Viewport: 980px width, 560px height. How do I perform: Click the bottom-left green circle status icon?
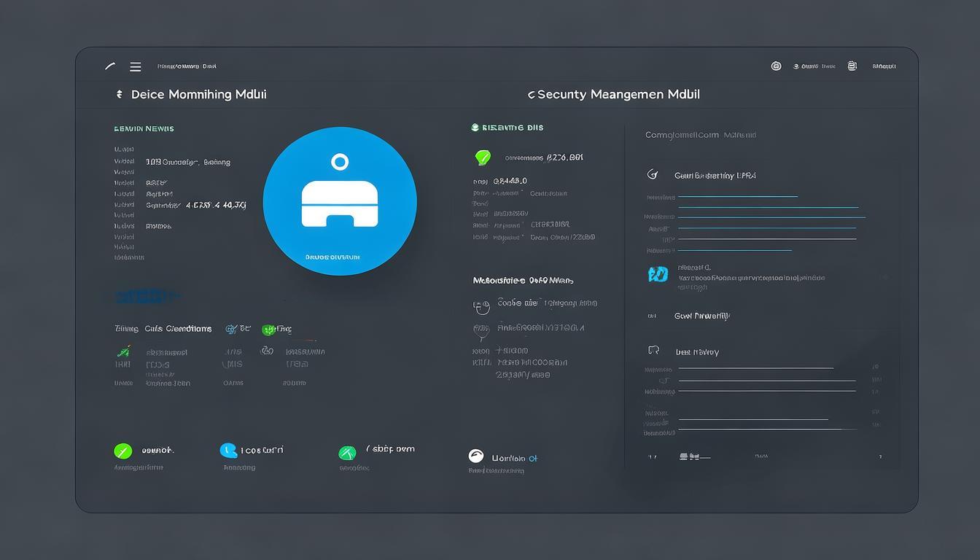122,451
